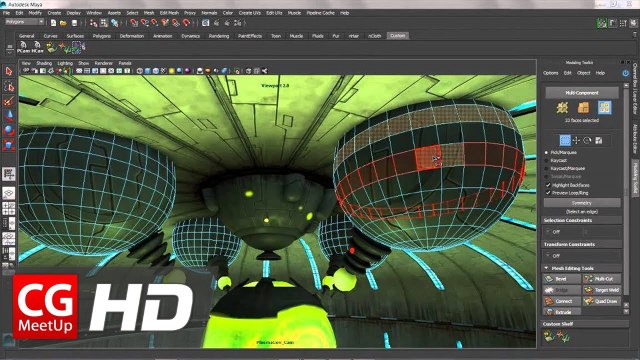Screen dimensions: 640x360
Task: Choose the scale tool icon in toolkit
Action: pos(599,140)
